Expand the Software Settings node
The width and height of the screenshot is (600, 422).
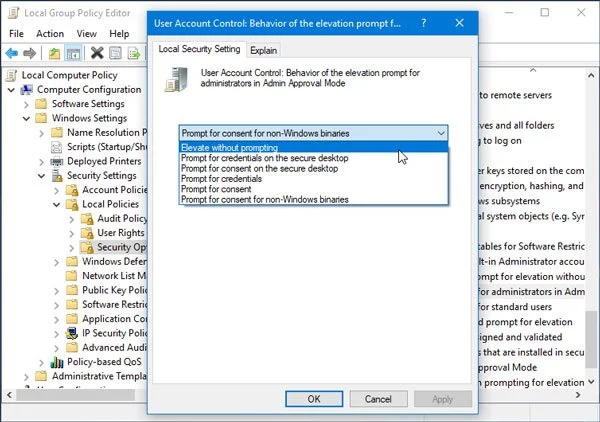pos(26,103)
